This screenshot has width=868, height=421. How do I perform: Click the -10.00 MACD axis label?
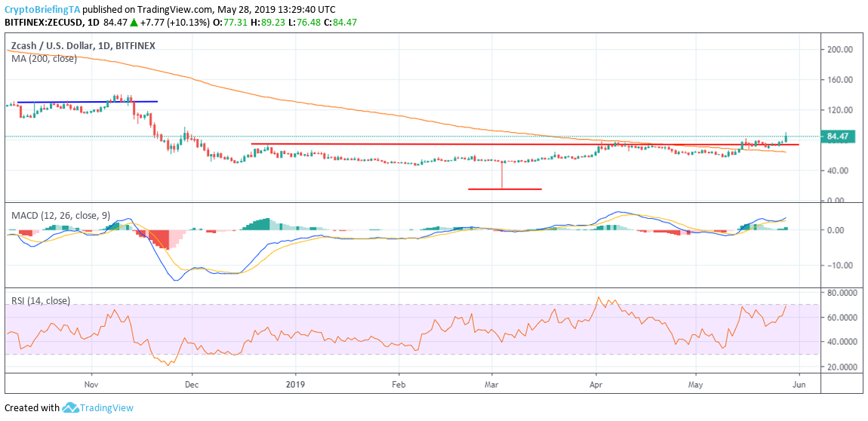coord(840,265)
